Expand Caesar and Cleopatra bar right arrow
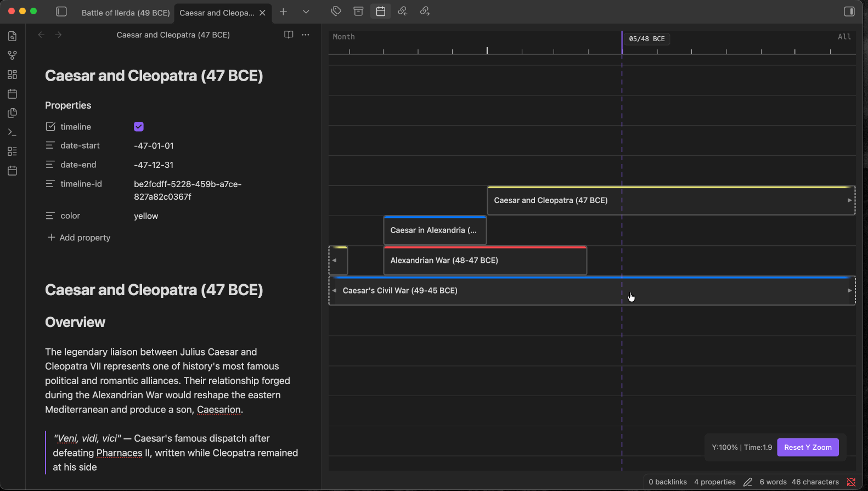 coord(849,200)
